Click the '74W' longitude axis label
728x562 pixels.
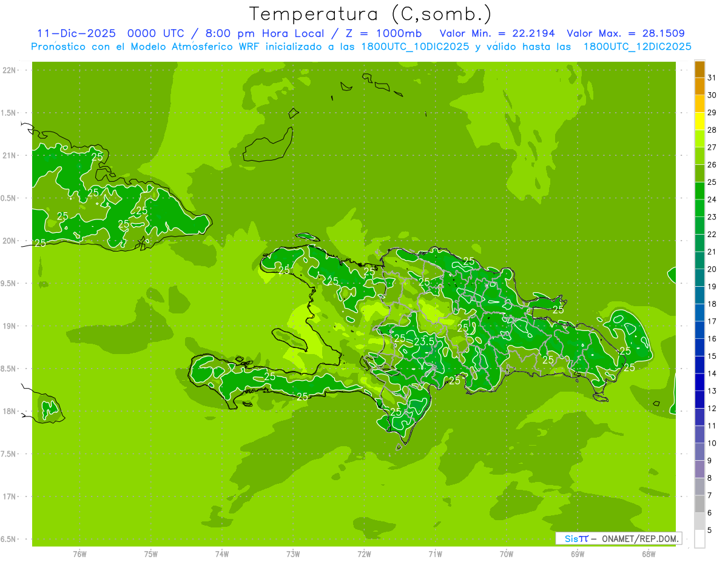click(222, 554)
